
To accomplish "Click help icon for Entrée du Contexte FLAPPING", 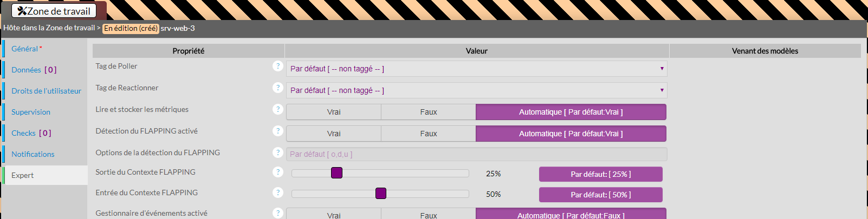I will (278, 193).
